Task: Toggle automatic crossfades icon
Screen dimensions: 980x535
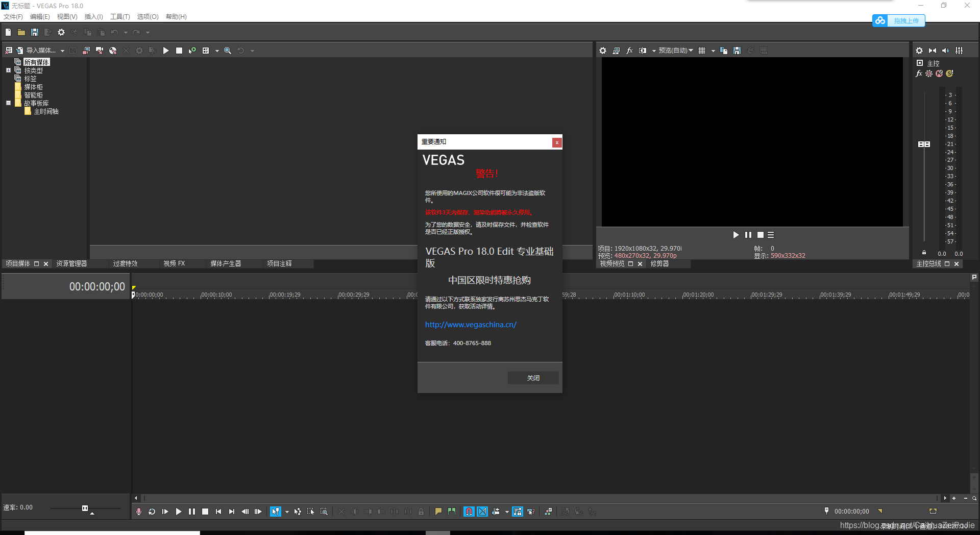Action: 482,512
